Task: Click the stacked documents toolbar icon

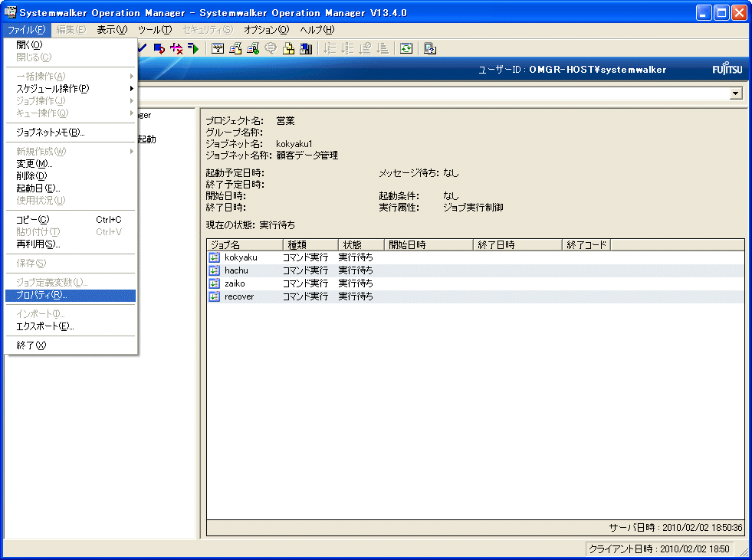Action: (x=235, y=48)
